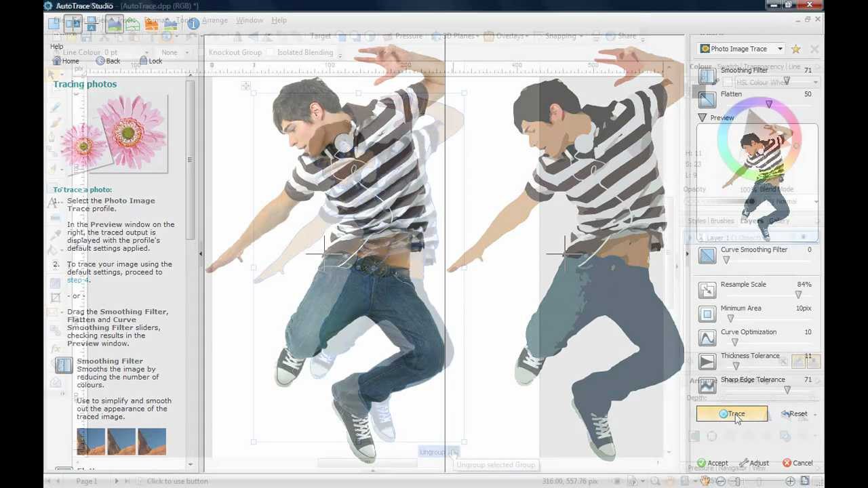
Task: Choose the green outline display mode icon
Action: (133, 24)
